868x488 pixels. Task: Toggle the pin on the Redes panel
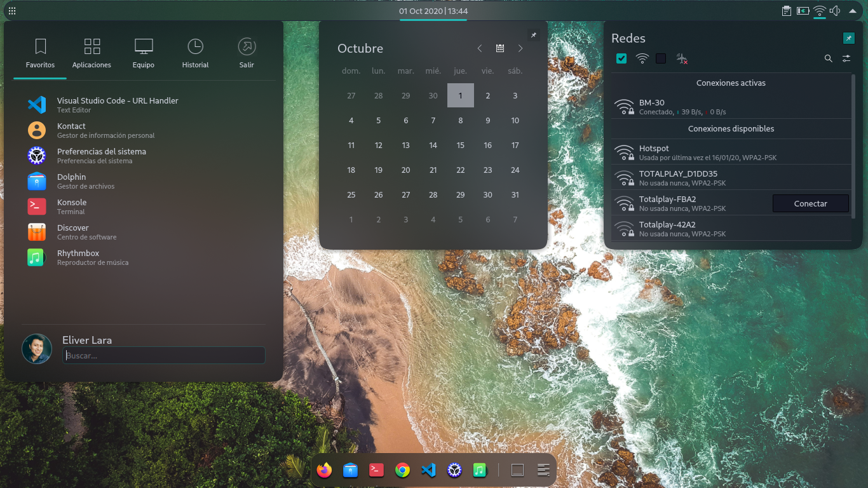point(849,38)
